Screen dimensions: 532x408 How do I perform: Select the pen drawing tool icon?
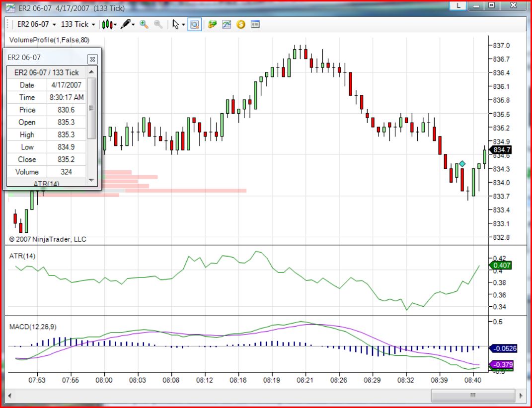tap(126, 24)
